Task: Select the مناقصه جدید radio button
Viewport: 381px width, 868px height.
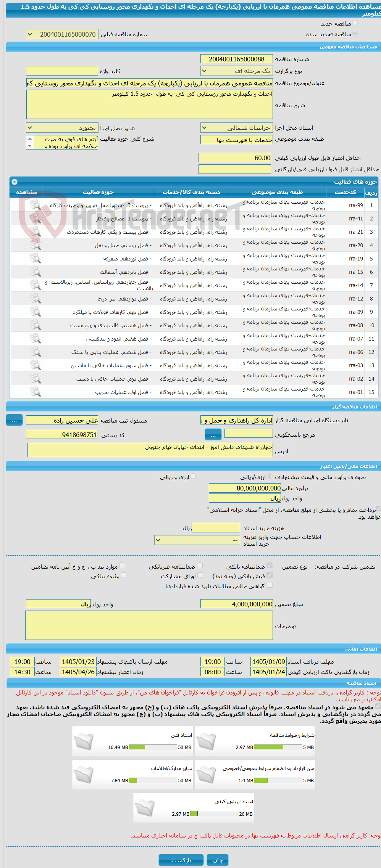Action: pyautogui.click(x=355, y=23)
